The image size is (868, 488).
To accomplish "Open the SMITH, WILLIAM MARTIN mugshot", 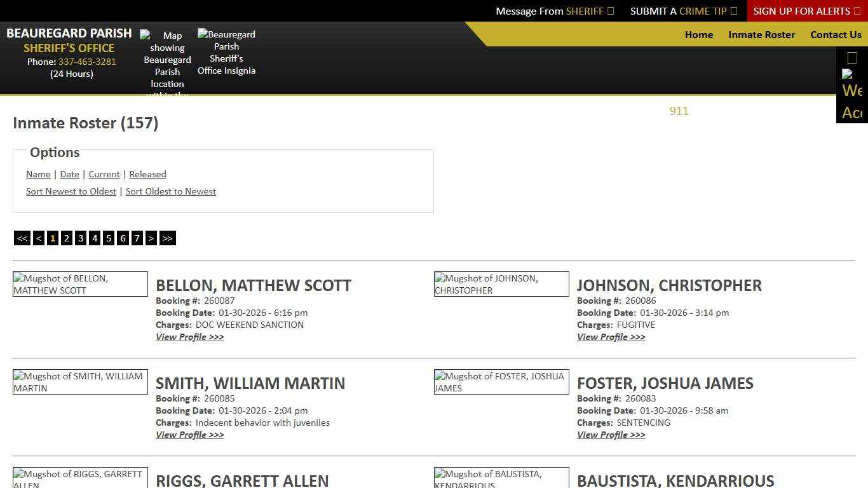I will [79, 381].
